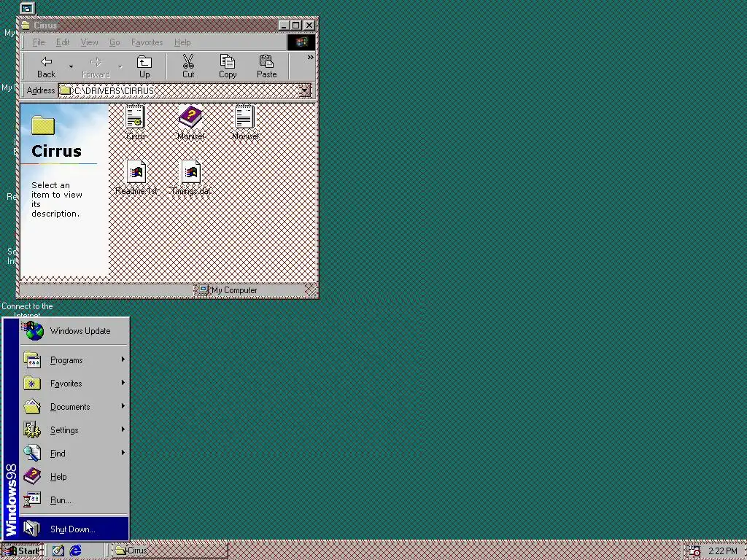Open the Help menu in Cirrus window
Screen dimensions: 747x560
point(182,42)
